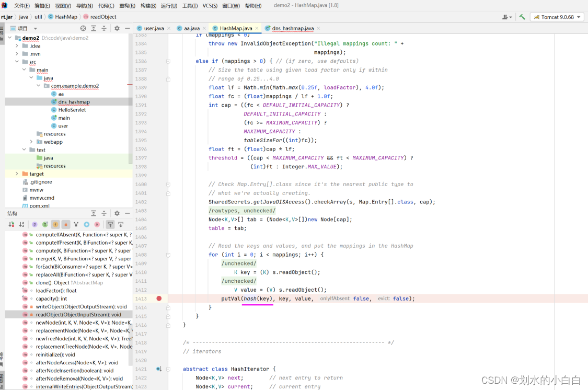Collapse com.example.demo2 package

[x=38, y=86]
